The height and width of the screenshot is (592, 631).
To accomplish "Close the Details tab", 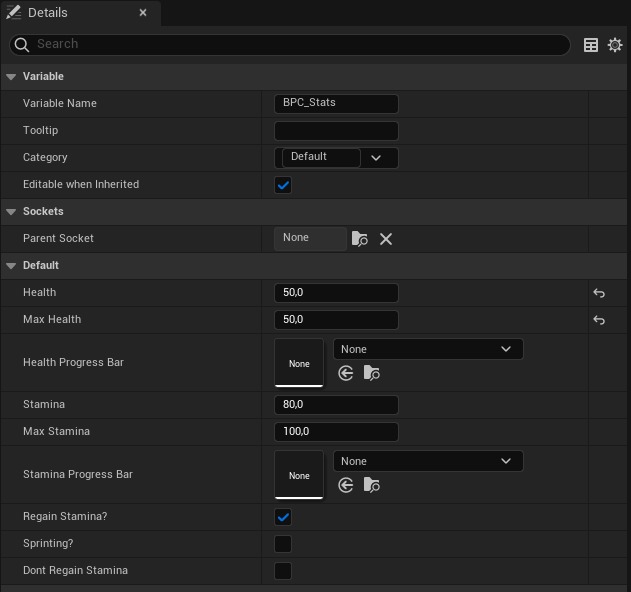I will (143, 13).
